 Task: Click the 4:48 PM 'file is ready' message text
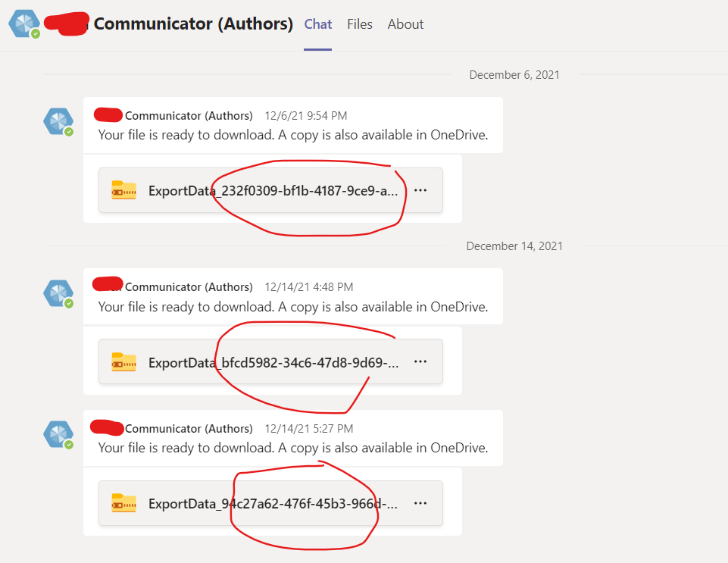[x=293, y=307]
